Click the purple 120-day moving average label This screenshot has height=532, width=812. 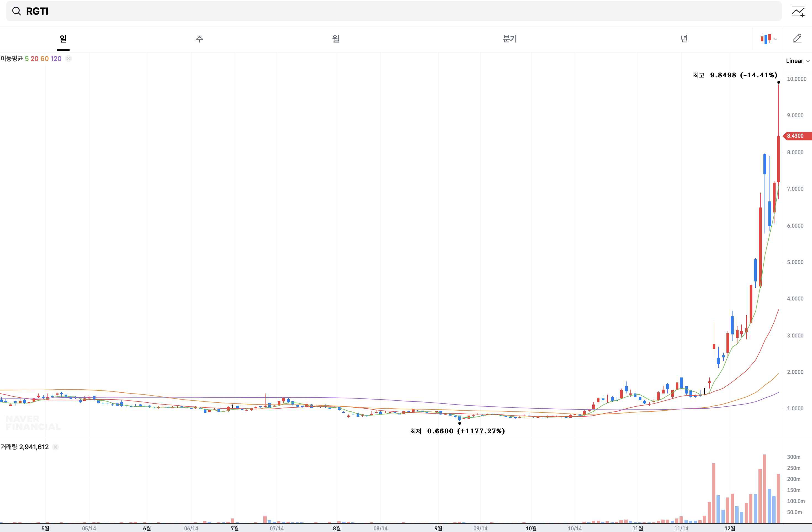[x=56, y=59]
